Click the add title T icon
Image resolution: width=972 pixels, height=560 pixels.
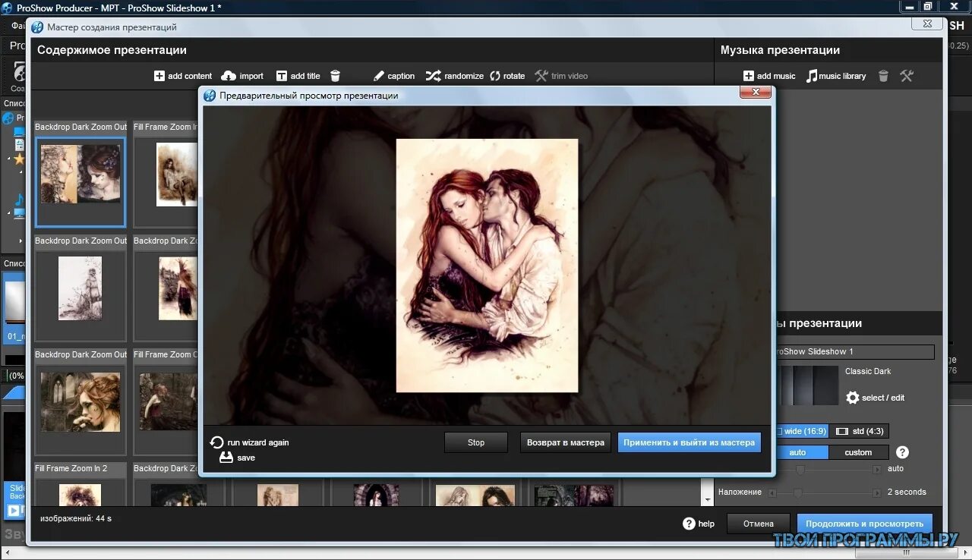coord(281,76)
